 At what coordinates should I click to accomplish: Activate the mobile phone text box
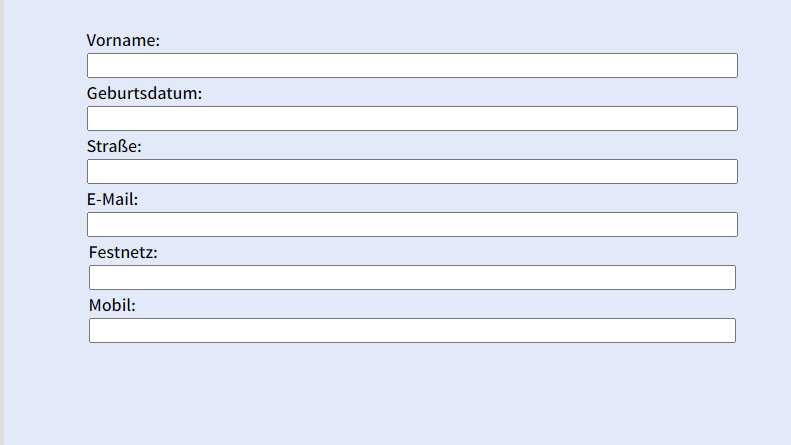click(412, 331)
